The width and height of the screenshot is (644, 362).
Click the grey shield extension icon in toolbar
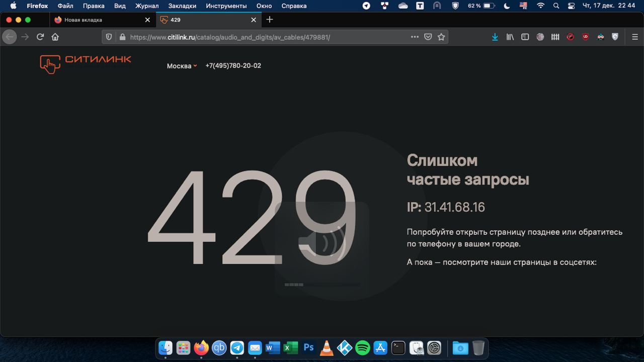tap(615, 37)
